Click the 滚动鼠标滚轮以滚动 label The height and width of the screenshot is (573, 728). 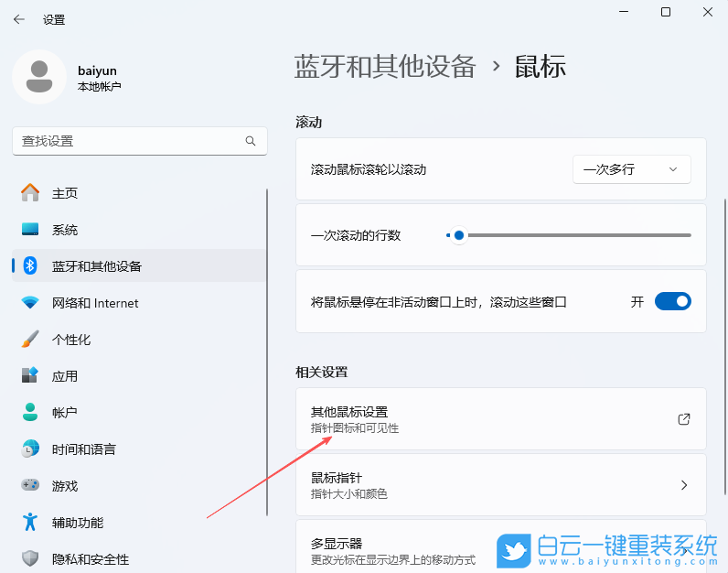click(x=369, y=169)
